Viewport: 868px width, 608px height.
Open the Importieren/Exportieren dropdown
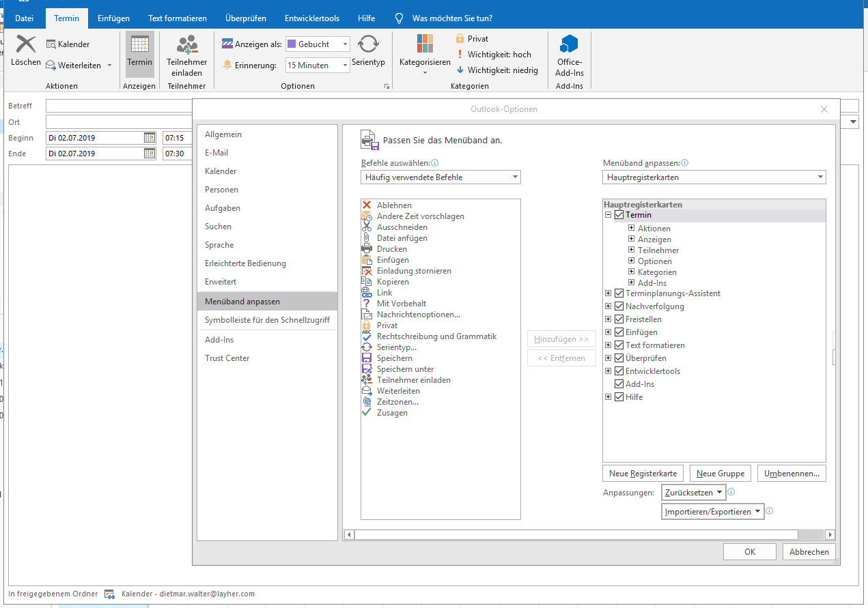coord(712,512)
